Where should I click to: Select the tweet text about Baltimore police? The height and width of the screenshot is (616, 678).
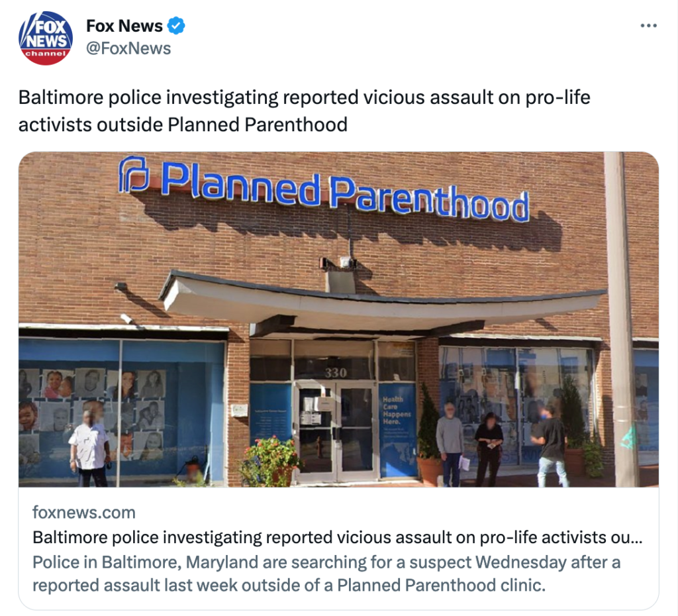[304, 111]
